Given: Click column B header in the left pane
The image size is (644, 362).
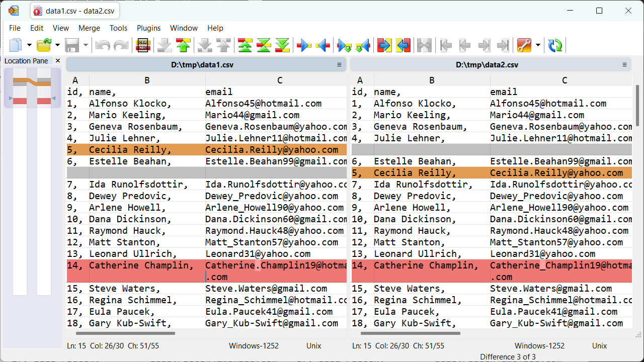Looking at the screenshot, I should [x=147, y=80].
